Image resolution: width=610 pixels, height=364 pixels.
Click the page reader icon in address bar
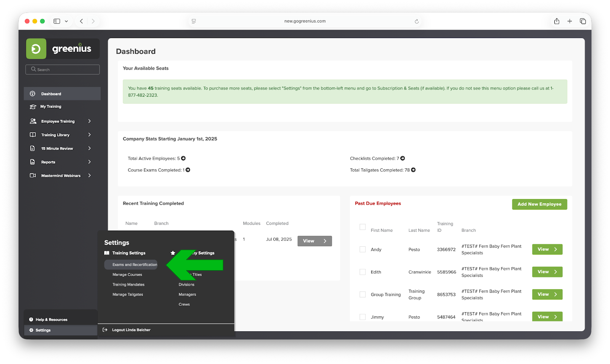[x=194, y=21]
